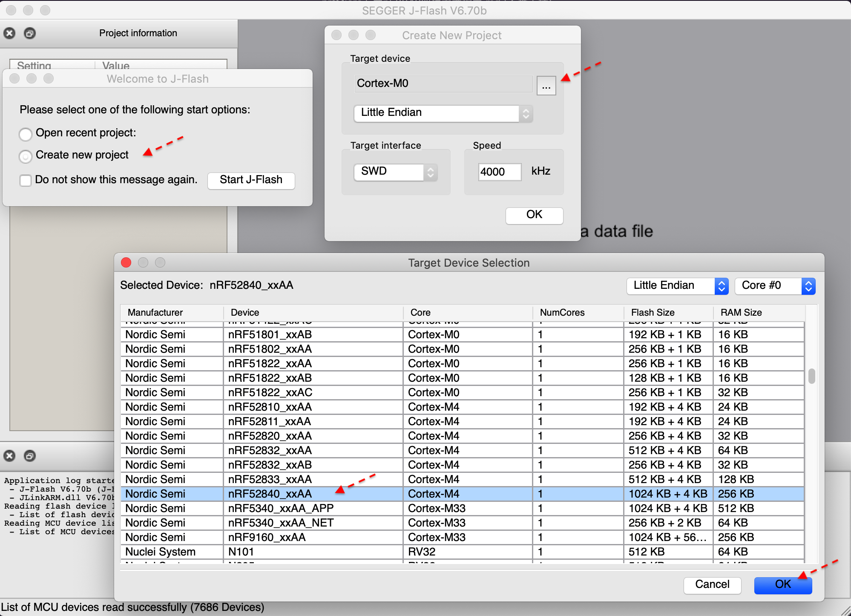Click the Cortex-M0 target device field
851x616 pixels.
pos(443,83)
